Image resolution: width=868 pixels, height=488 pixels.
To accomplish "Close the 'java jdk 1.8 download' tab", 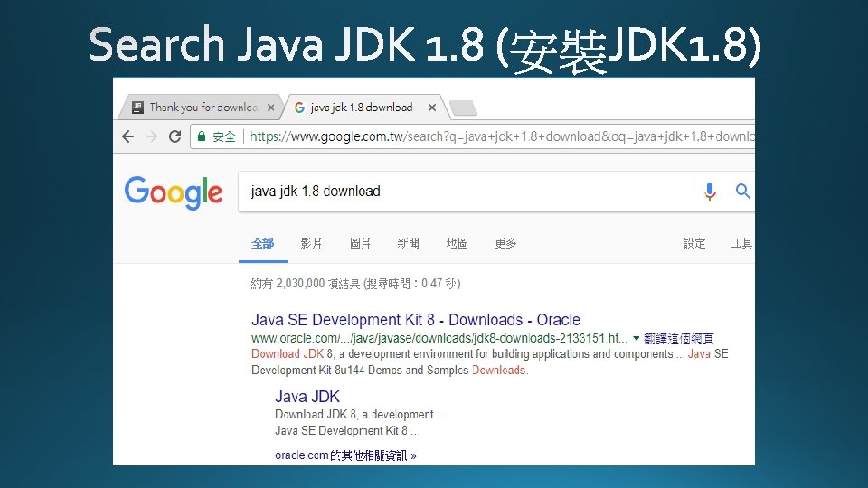I will (432, 108).
